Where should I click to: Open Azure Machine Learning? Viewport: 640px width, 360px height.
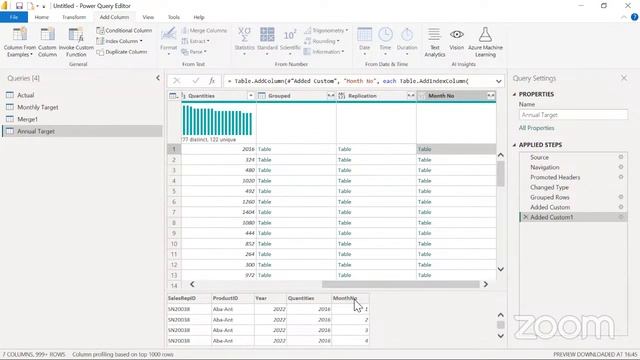pos(485,42)
